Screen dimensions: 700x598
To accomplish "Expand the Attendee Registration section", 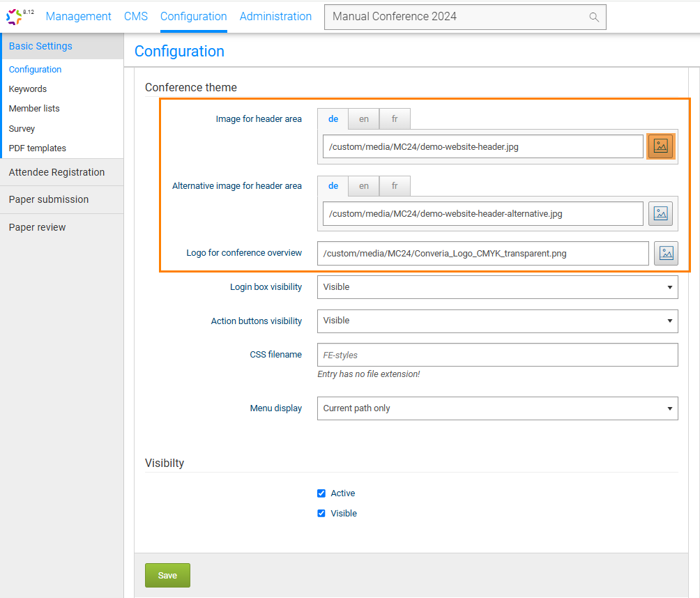I will point(56,172).
